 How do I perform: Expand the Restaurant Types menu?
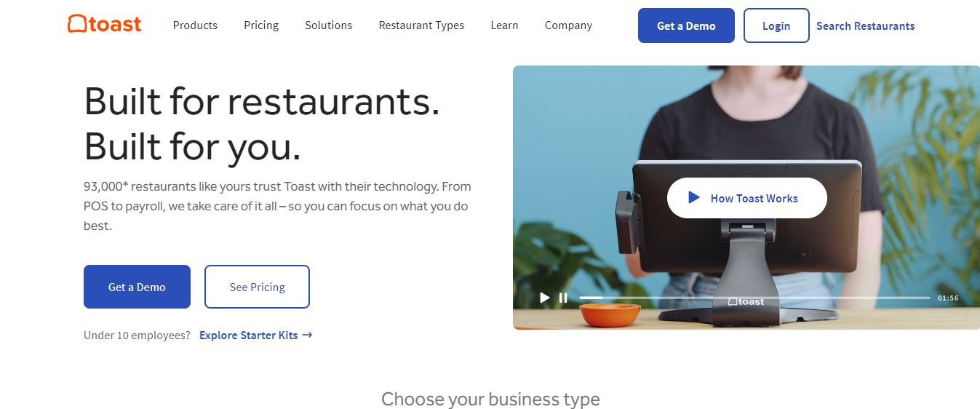(x=421, y=25)
